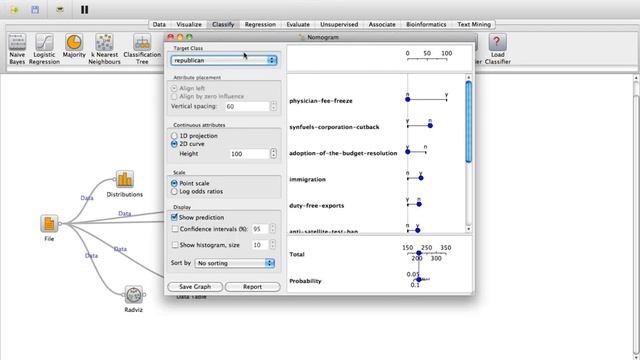Click the immigration blue point marker
Screen dimensions: 640x360
[421, 178]
